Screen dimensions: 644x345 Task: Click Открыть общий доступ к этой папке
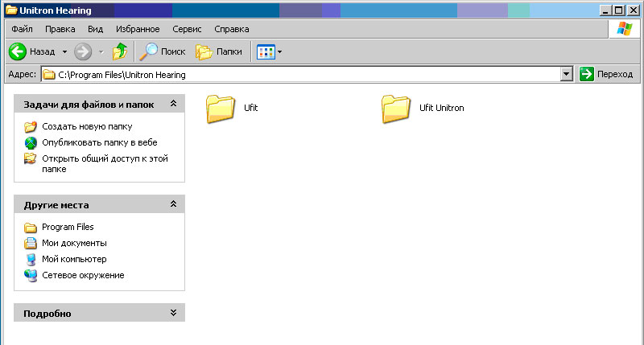pos(105,164)
